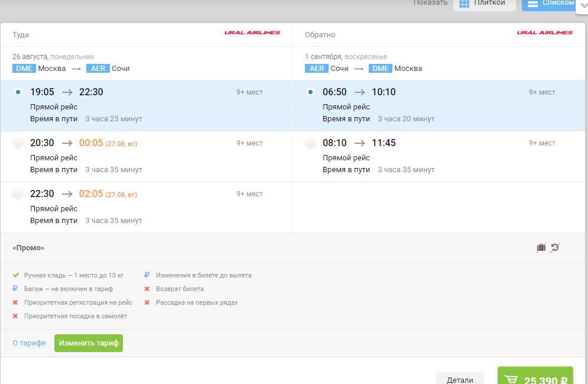Screen dimensions: 588x384
Task: Click the no-refund crossed arrow icon
Action: tap(554, 248)
